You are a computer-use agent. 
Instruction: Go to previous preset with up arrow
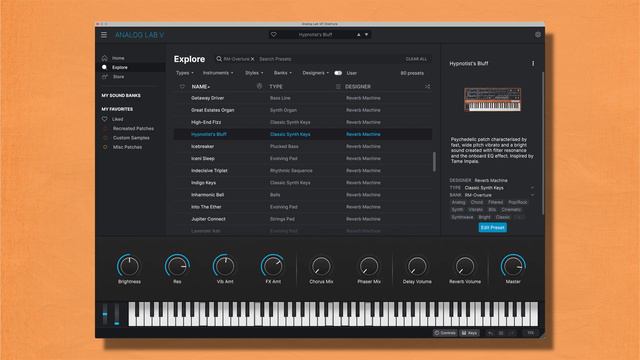coord(359,35)
